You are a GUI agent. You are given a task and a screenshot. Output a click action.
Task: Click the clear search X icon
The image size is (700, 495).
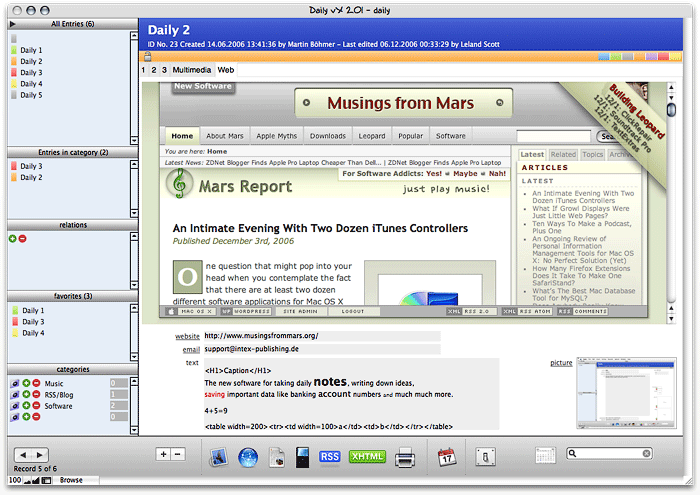pyautogui.click(x=646, y=453)
